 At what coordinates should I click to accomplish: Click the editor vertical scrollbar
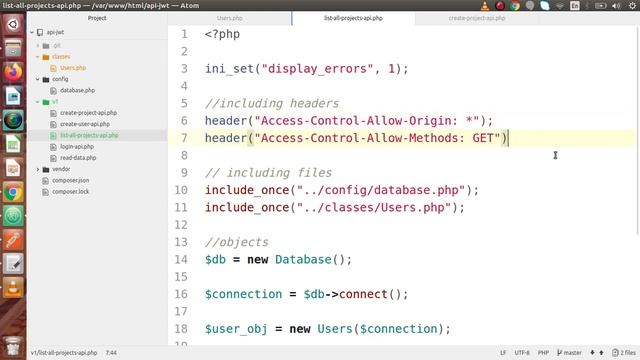[638, 131]
